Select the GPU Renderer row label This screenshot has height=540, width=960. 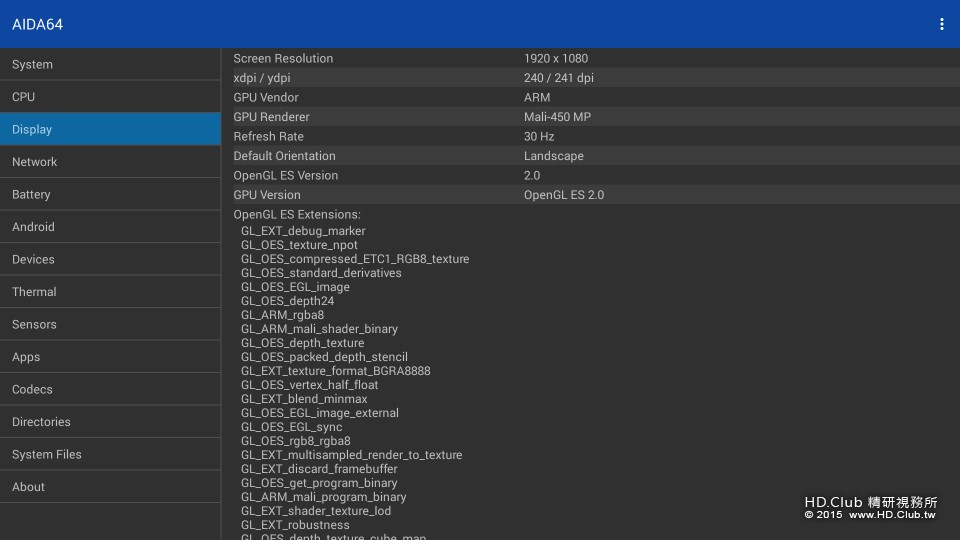tap(271, 117)
